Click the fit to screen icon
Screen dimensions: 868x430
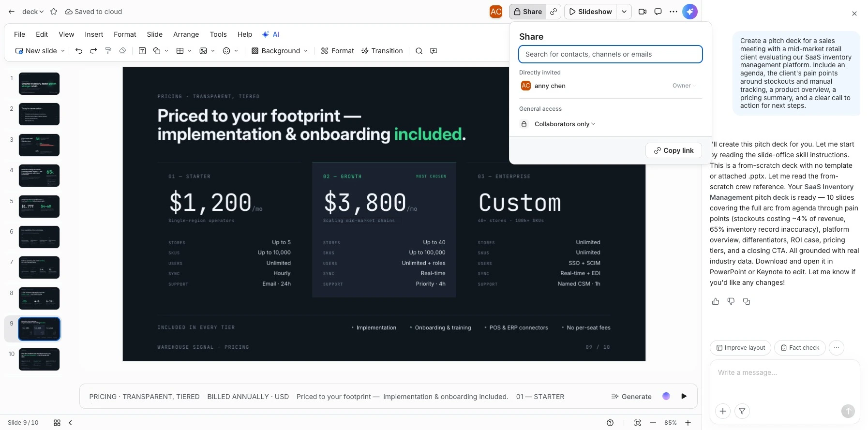coord(638,423)
